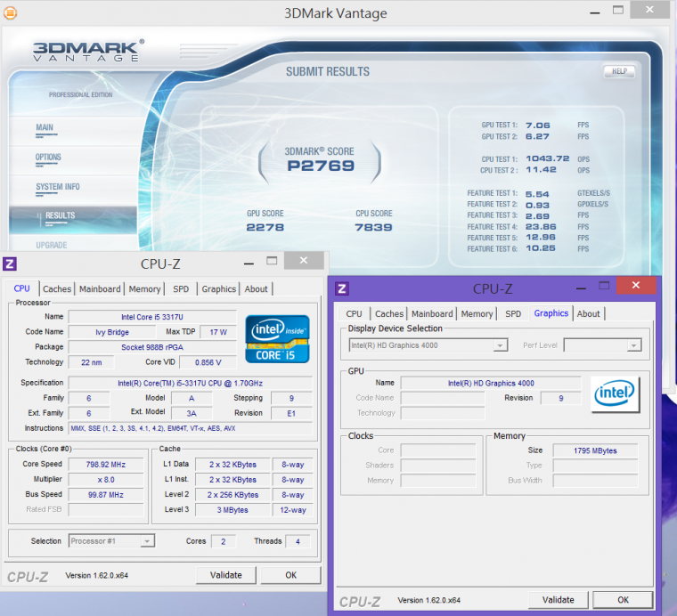Minimize the 3DMark Vantage window
The width and height of the screenshot is (677, 616).
[x=595, y=11]
